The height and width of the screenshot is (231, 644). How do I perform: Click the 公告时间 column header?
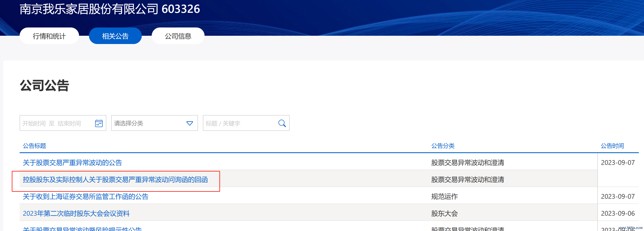pyautogui.click(x=612, y=146)
